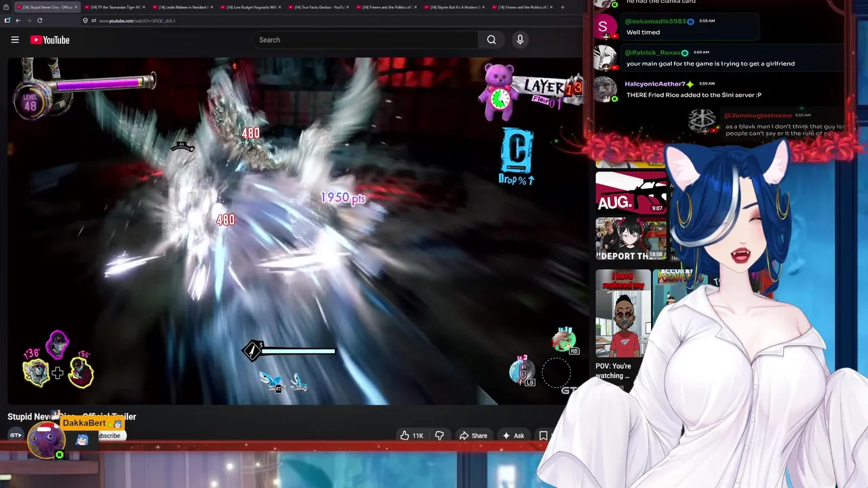Click chat username @Patrick_Roxas
This screenshot has width=868, height=488.
coord(652,53)
